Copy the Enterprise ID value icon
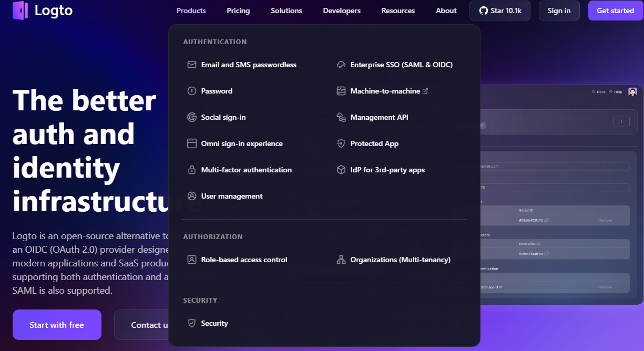644x351 pixels. coord(547,254)
